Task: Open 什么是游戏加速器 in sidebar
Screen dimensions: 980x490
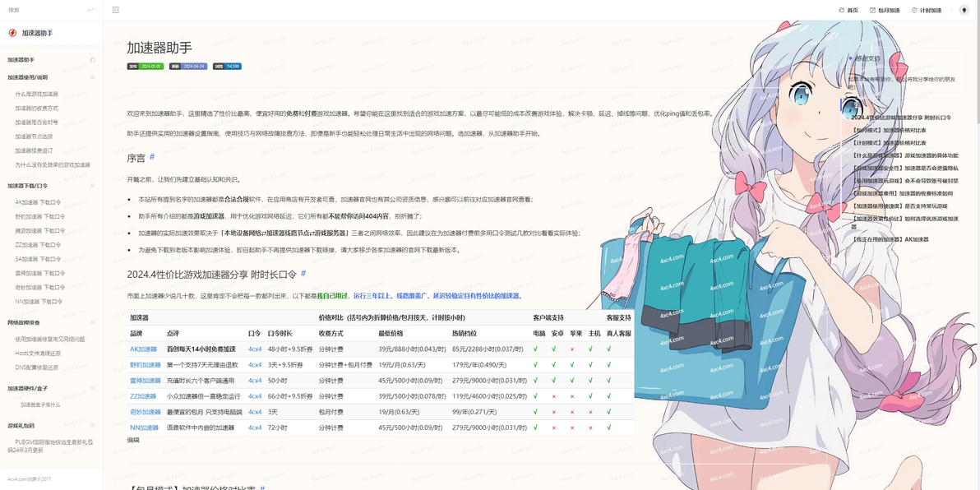Action: [x=36, y=94]
